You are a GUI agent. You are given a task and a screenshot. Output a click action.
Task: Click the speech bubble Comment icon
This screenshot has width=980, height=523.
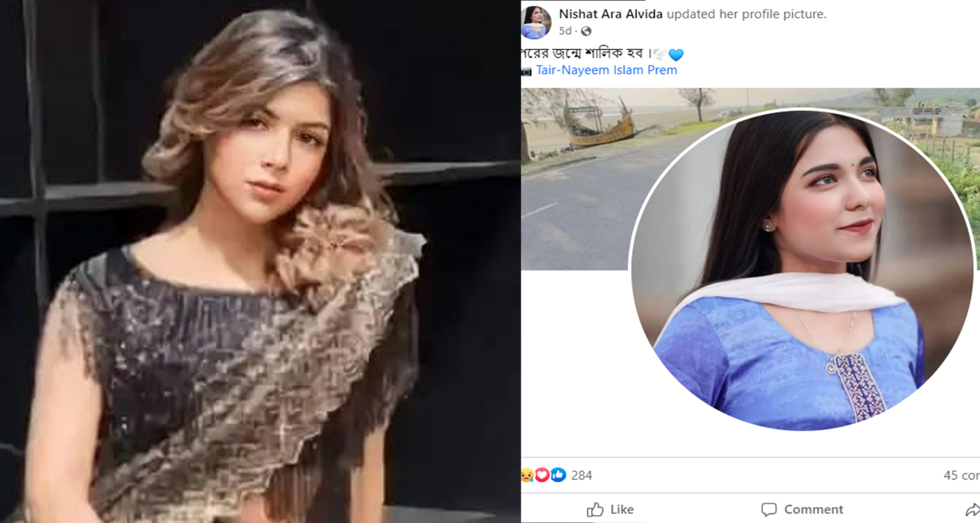point(769,509)
